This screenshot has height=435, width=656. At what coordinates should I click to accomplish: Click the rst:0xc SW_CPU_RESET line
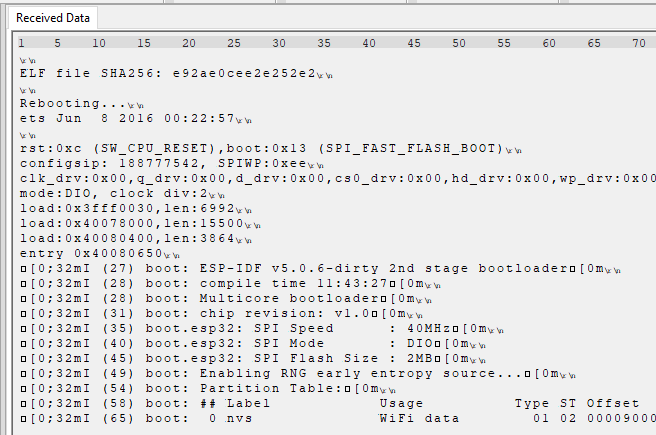pyautogui.click(x=271, y=148)
